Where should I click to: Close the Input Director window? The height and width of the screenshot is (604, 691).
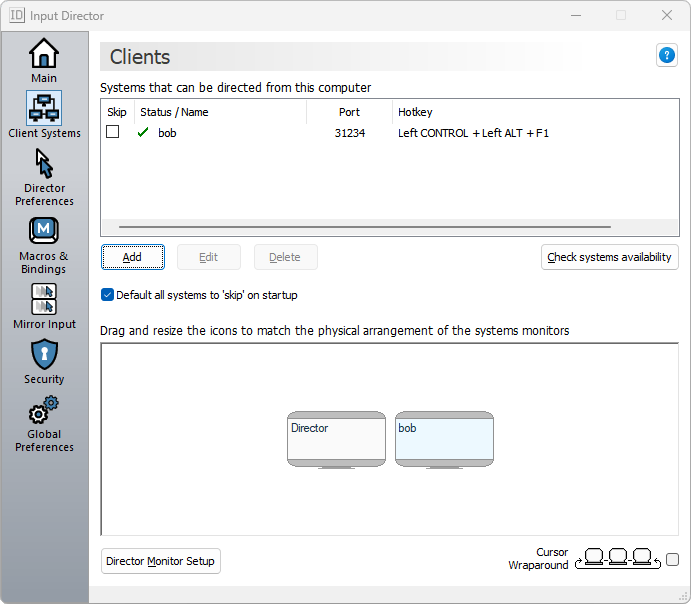(667, 15)
